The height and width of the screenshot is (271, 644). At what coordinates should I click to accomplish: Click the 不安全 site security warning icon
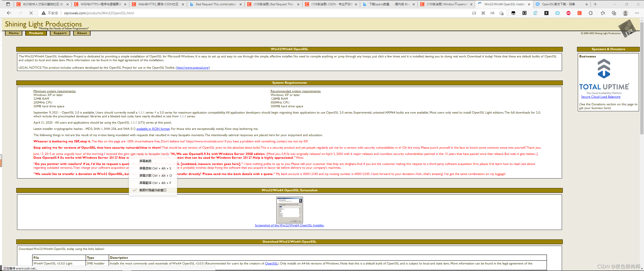pos(44,13)
